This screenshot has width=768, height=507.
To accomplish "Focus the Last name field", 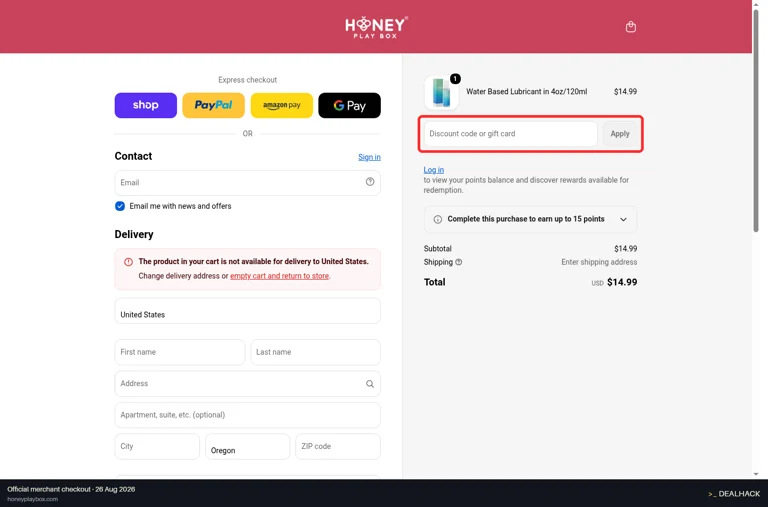I will point(315,352).
